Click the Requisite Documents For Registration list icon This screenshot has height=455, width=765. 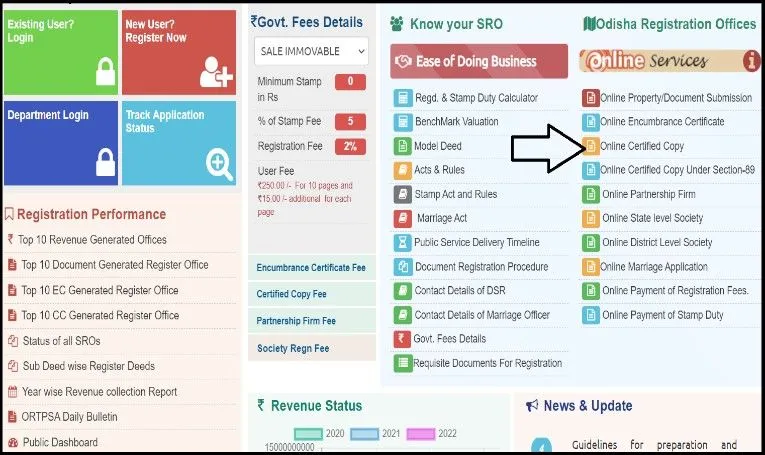pos(403,363)
